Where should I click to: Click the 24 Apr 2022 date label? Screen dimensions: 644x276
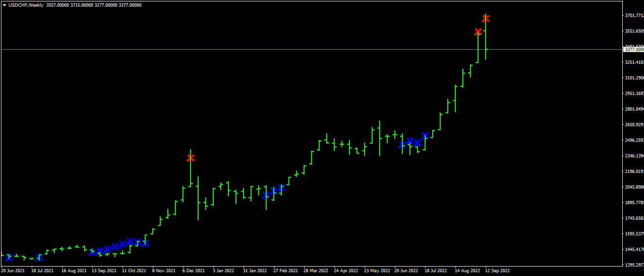346,271
